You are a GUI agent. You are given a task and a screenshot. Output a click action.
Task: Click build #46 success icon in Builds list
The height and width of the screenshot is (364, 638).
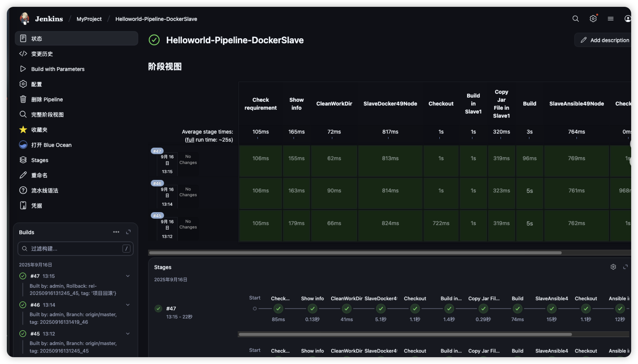tap(23, 305)
